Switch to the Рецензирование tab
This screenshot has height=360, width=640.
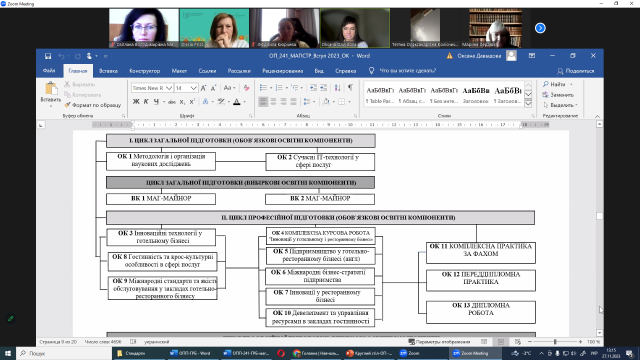[282, 71]
